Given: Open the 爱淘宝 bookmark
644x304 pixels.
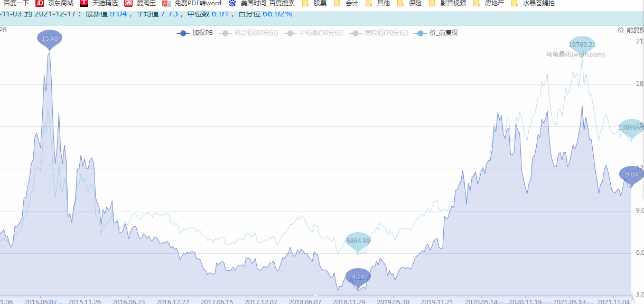Looking at the screenshot, I should 140,3.
